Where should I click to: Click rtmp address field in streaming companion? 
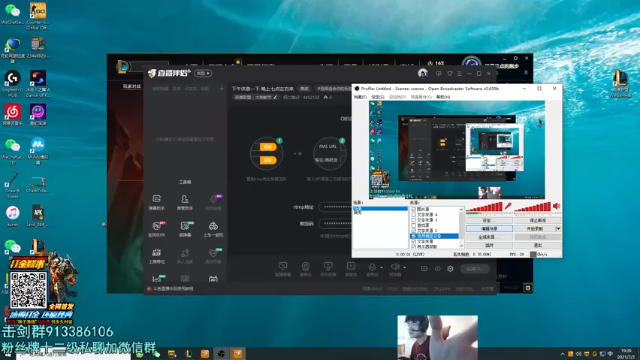(x=335, y=207)
